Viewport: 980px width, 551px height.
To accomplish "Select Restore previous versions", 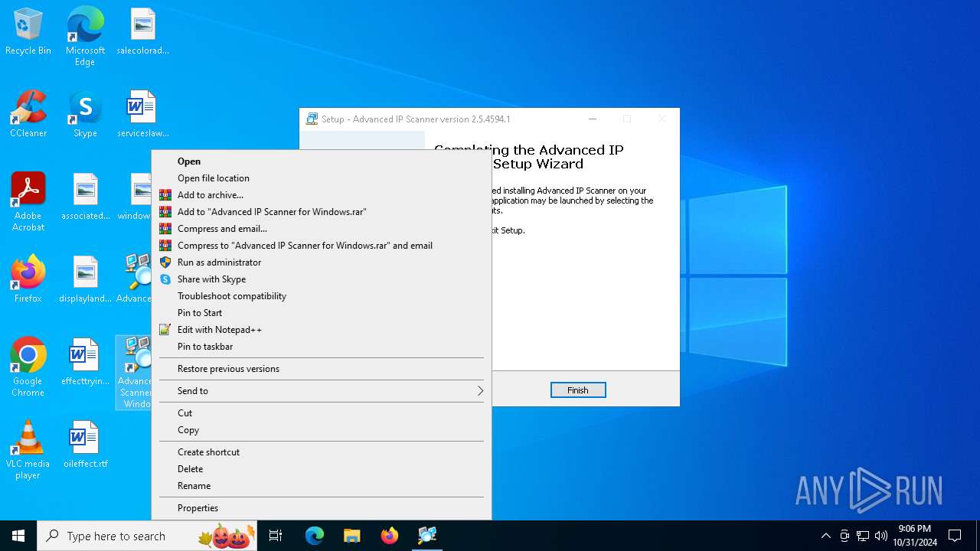I will point(322,369).
